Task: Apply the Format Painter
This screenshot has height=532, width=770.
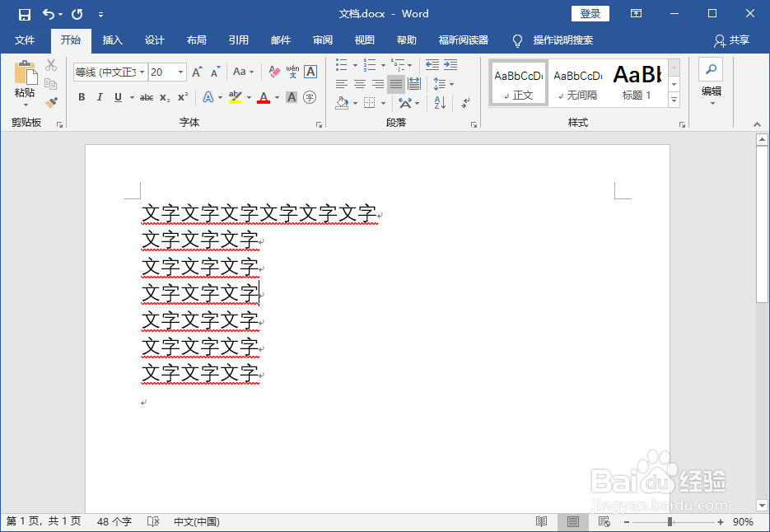Action: pyautogui.click(x=49, y=102)
